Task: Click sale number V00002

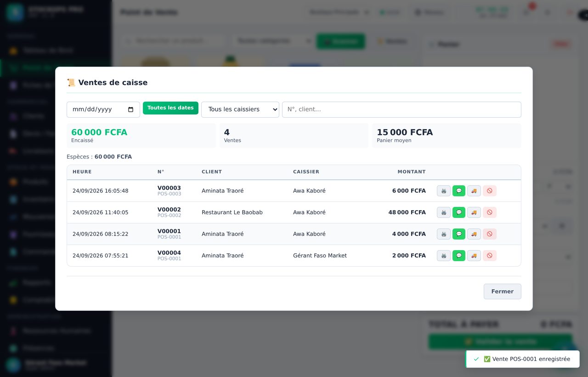Action: [x=169, y=210]
